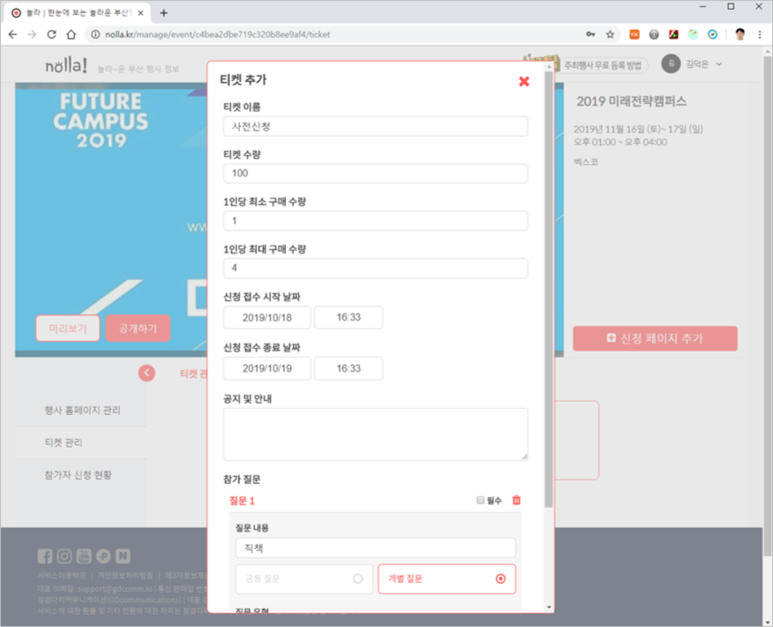Click the dialog scrollbar down arrow
The width and height of the screenshot is (773, 627).
(549, 607)
